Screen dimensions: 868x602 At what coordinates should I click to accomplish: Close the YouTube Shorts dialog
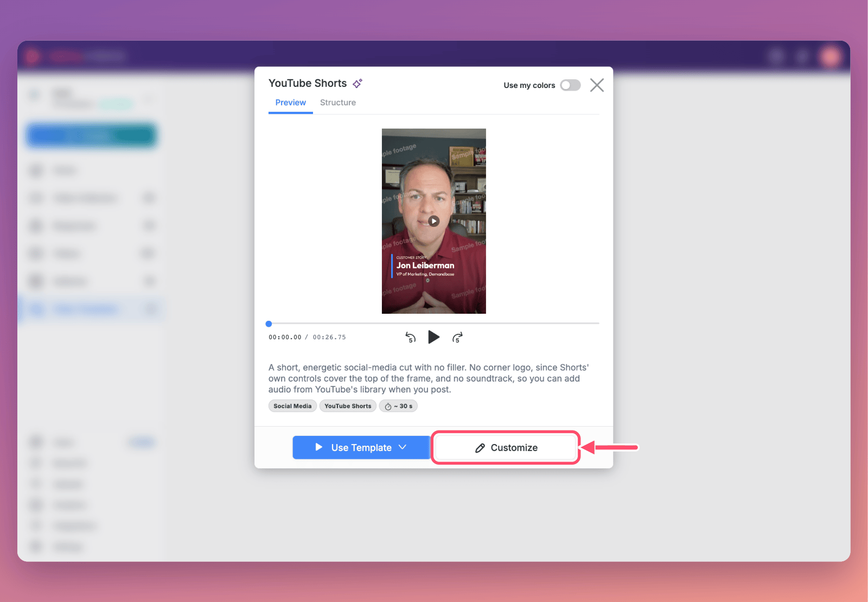coord(597,85)
